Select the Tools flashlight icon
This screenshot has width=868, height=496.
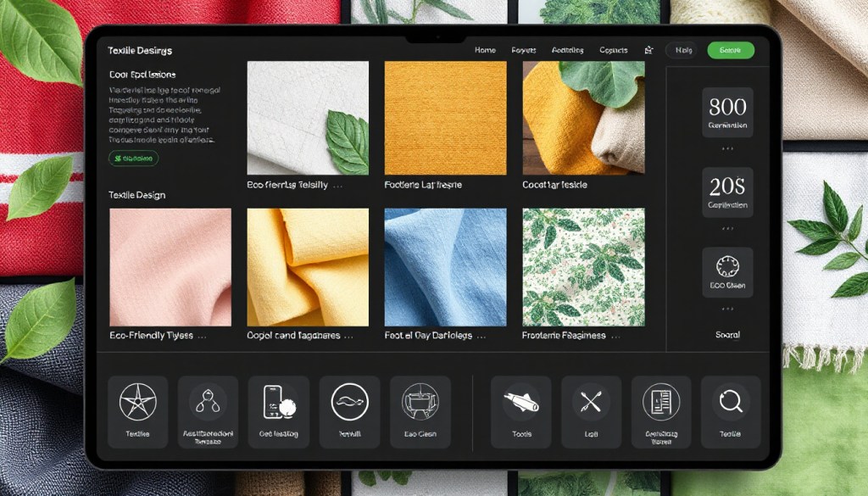(x=520, y=400)
